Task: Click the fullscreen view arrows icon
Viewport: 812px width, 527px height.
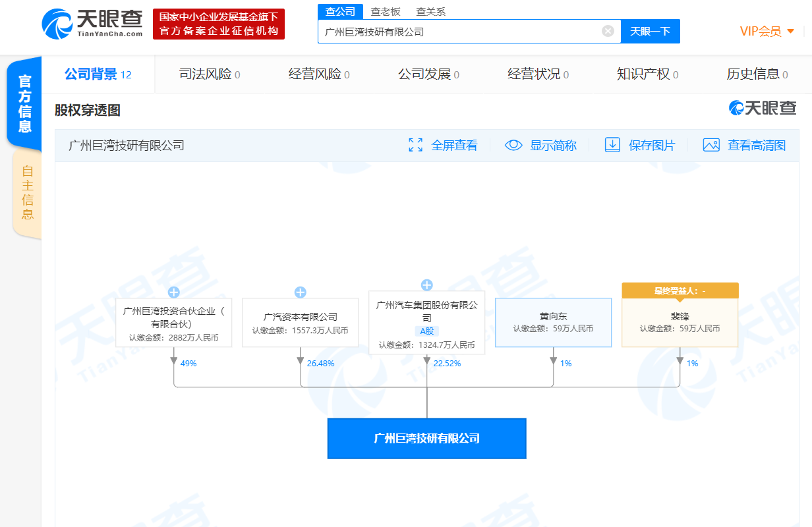Action: tap(415, 146)
